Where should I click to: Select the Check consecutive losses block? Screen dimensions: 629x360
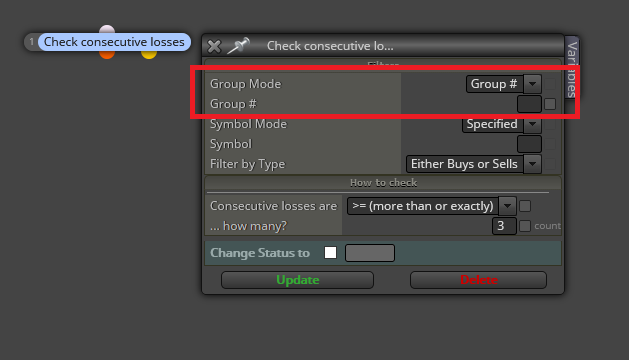[114, 42]
